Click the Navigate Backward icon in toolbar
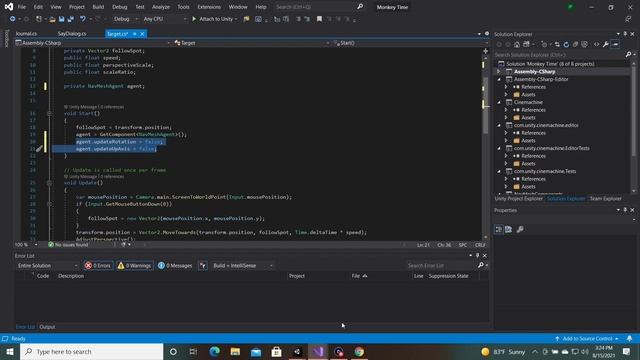Screen dimensions: 640x360 point(12,19)
